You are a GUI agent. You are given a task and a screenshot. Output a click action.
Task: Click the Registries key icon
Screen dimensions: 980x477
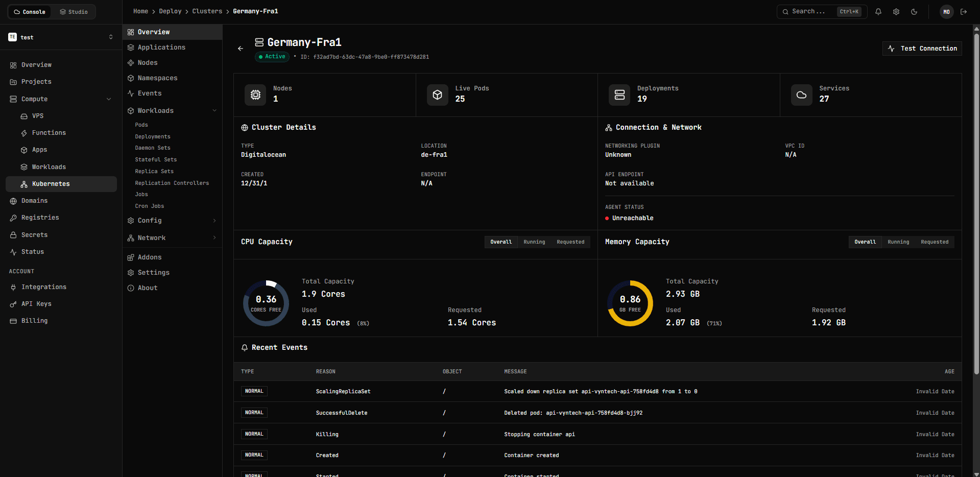13,218
